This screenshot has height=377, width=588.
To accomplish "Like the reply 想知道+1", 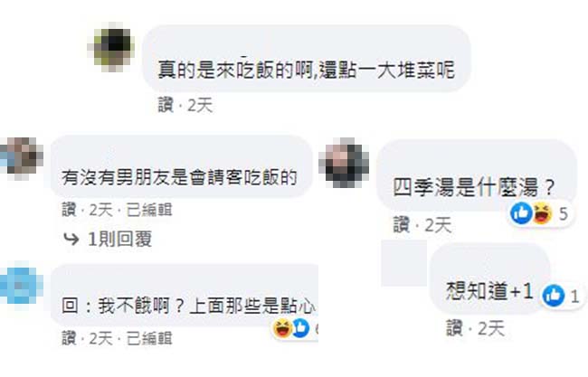I will (454, 328).
